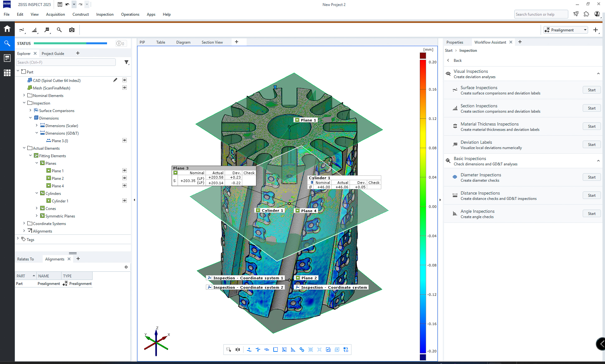This screenshot has height=364, width=605.
Task: Open the Prealignment dropdown
Action: [566, 30]
